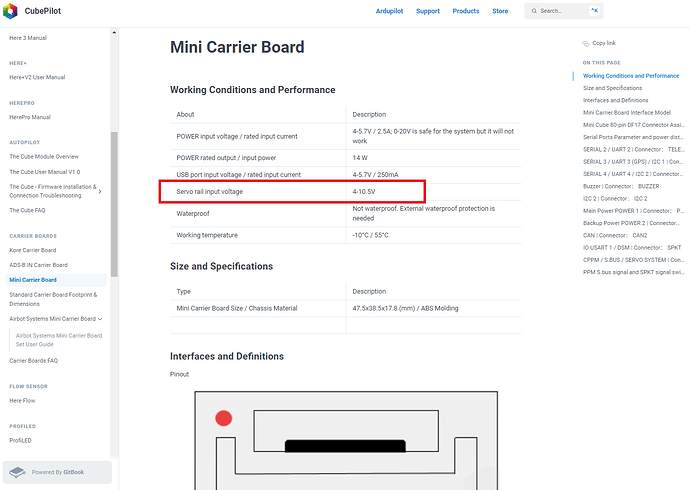The height and width of the screenshot is (490, 690).
Task: Select Mini Carrier Board sidebar item
Action: [56, 280]
